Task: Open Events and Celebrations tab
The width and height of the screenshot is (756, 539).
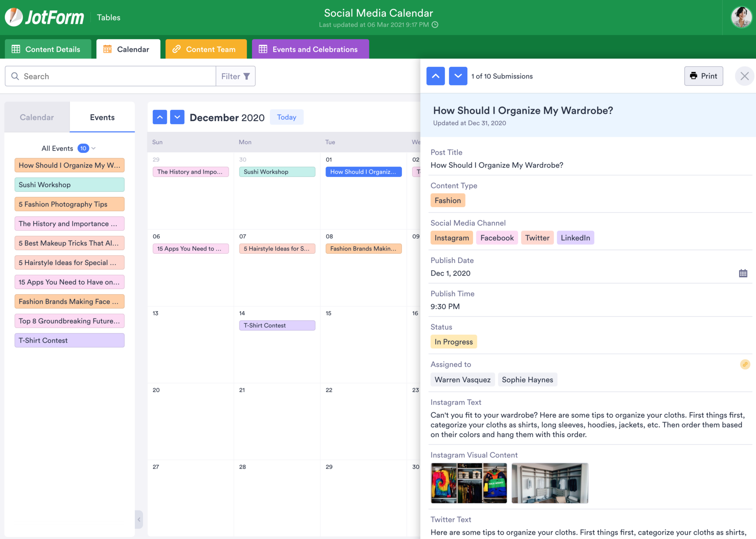Action: click(310, 49)
